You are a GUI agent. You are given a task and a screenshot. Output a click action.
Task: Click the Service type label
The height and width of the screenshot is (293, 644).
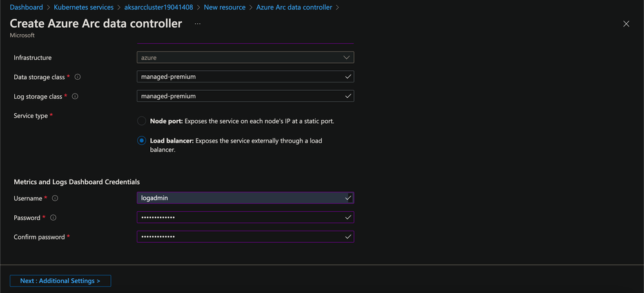coord(31,116)
